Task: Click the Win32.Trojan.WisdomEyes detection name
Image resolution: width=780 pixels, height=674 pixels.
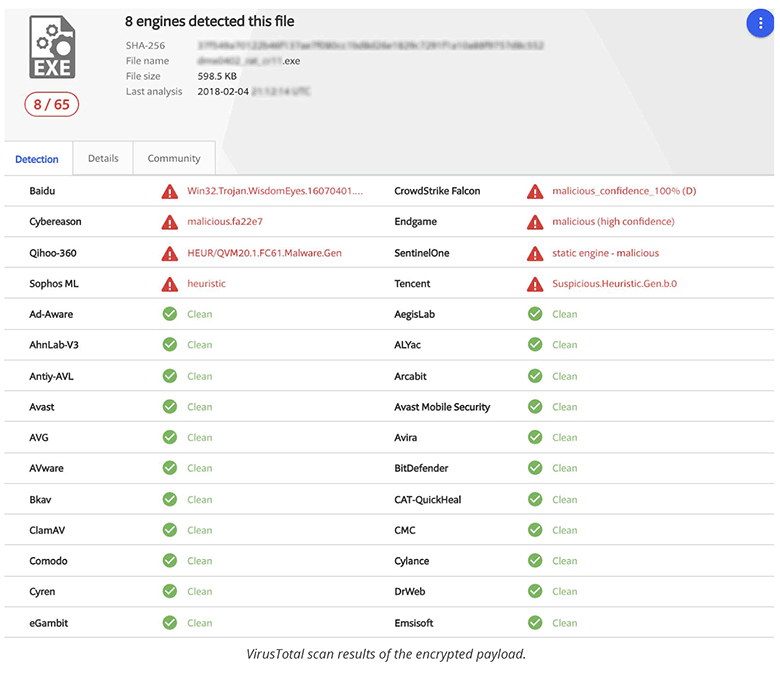Action: (x=275, y=191)
